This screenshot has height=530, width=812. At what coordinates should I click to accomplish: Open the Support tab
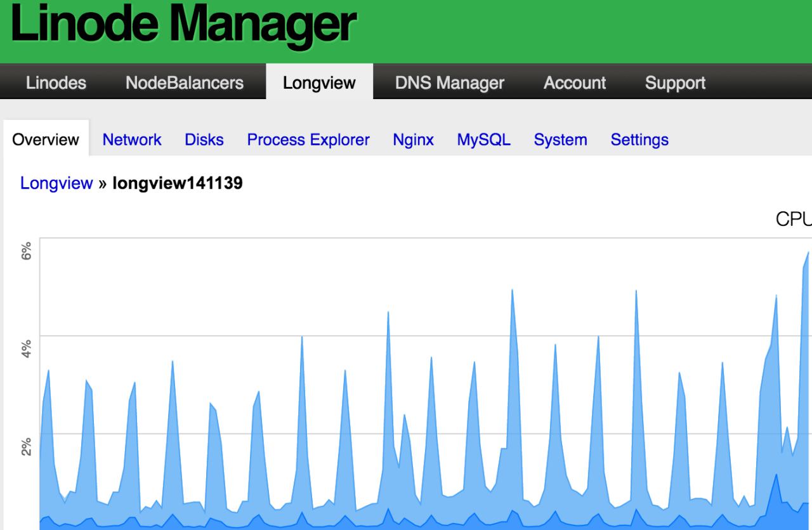(675, 83)
